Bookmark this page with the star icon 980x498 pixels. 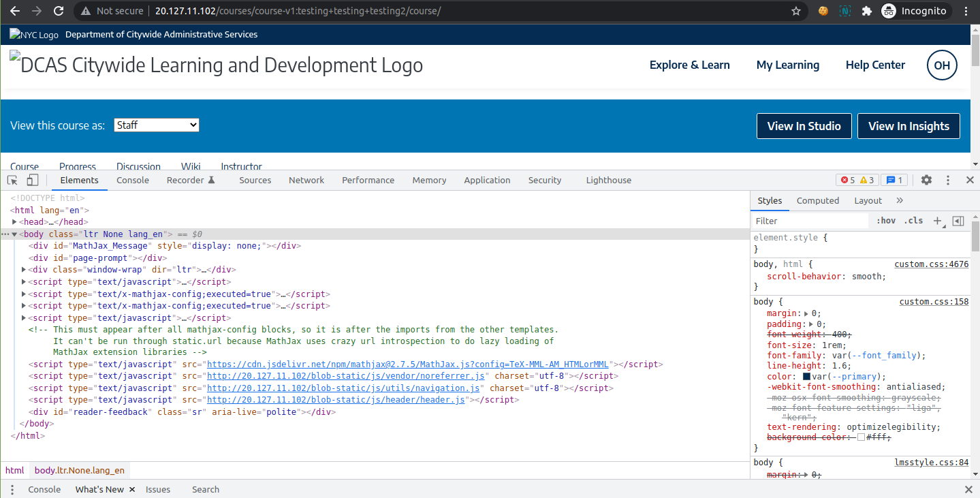(795, 11)
